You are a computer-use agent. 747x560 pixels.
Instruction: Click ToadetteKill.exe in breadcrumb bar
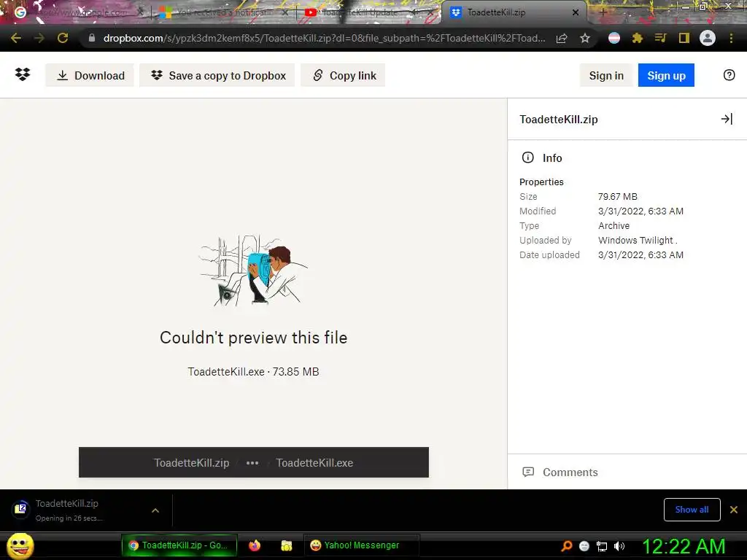pyautogui.click(x=314, y=463)
